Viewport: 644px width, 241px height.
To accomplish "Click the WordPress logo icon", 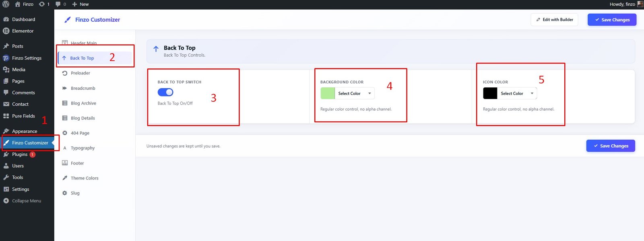I will [x=6, y=4].
